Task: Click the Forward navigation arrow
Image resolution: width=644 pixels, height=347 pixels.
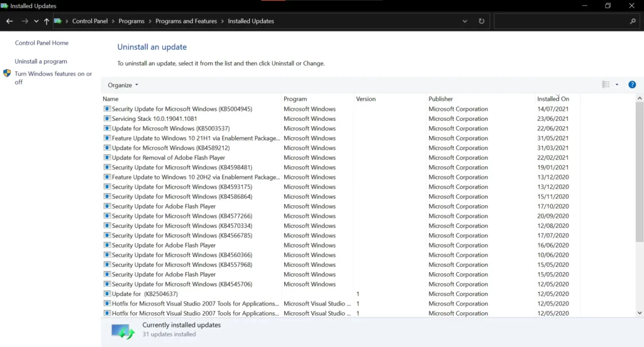Action: [x=25, y=21]
